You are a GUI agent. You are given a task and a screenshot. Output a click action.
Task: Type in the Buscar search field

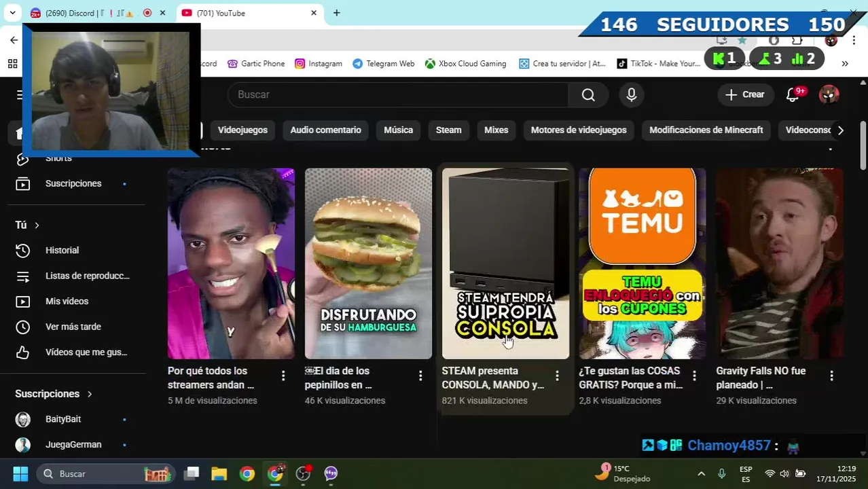(398, 95)
